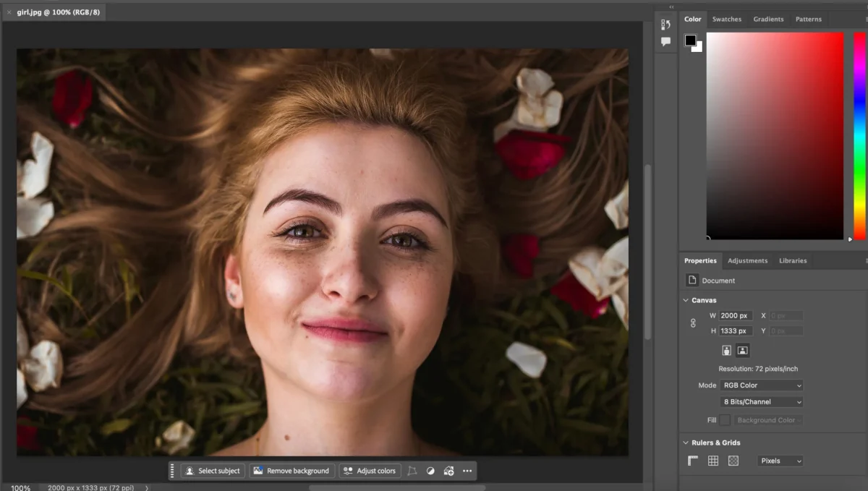
Task: Click the add image icon near Adjust colors
Action: pos(448,471)
